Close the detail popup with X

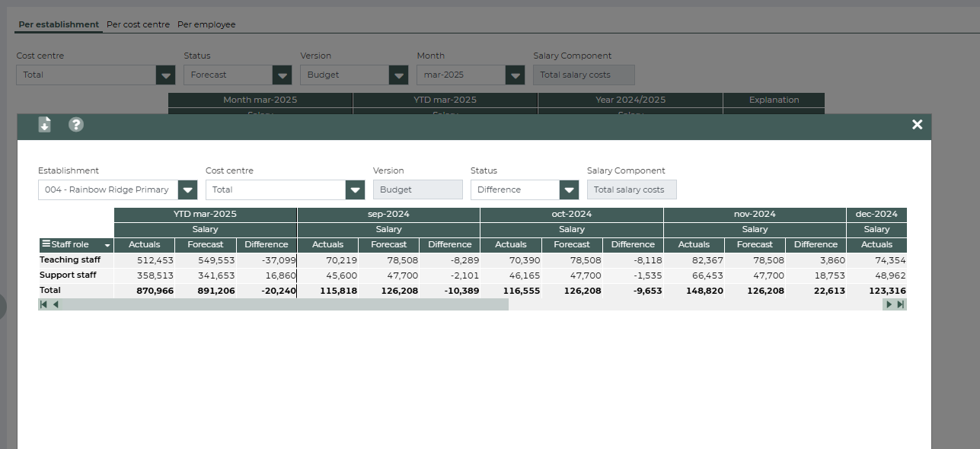click(x=917, y=125)
